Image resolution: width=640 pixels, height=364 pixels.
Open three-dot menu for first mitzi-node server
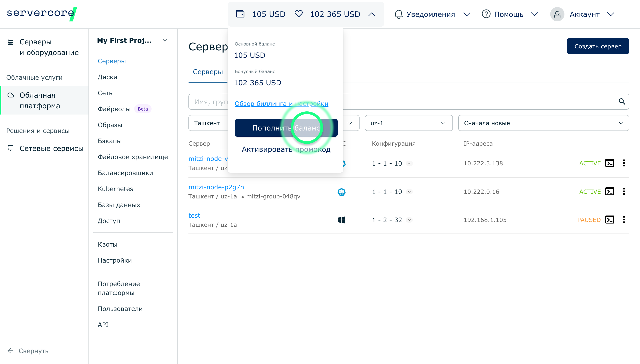pyautogui.click(x=624, y=163)
